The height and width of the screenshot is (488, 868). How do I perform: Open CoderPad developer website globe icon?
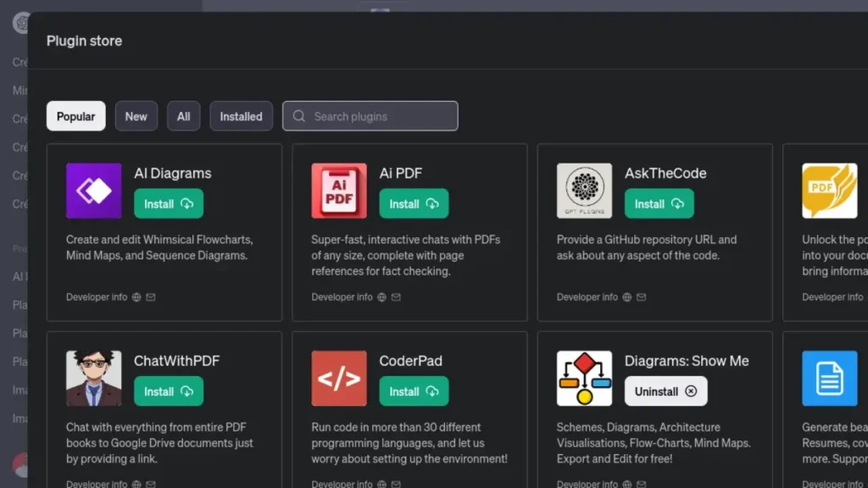click(381, 484)
